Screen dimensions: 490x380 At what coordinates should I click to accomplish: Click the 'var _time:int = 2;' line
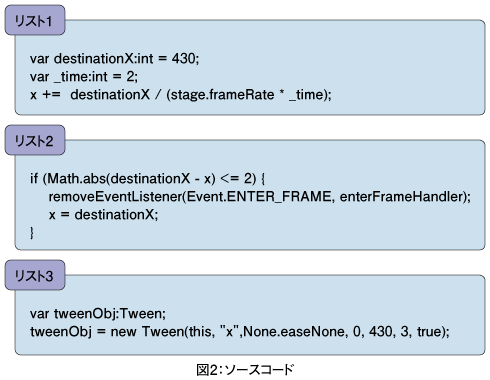pos(84,77)
